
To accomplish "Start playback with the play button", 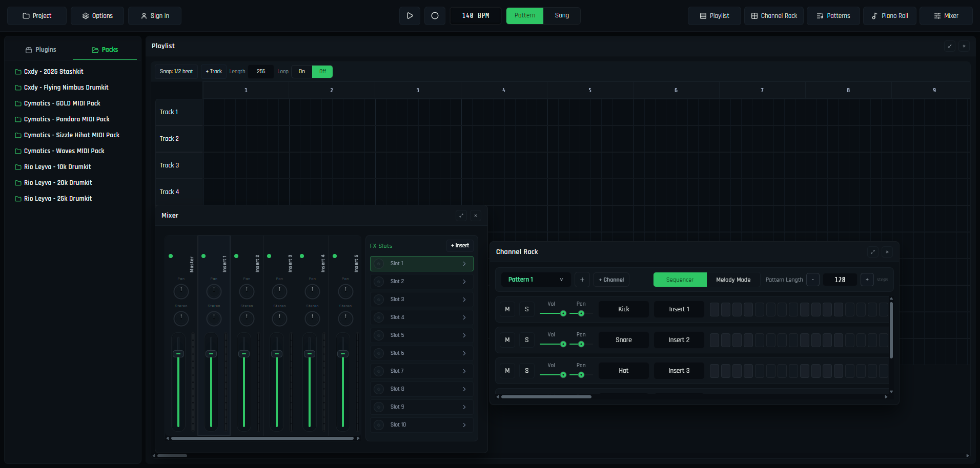I will pyautogui.click(x=410, y=16).
